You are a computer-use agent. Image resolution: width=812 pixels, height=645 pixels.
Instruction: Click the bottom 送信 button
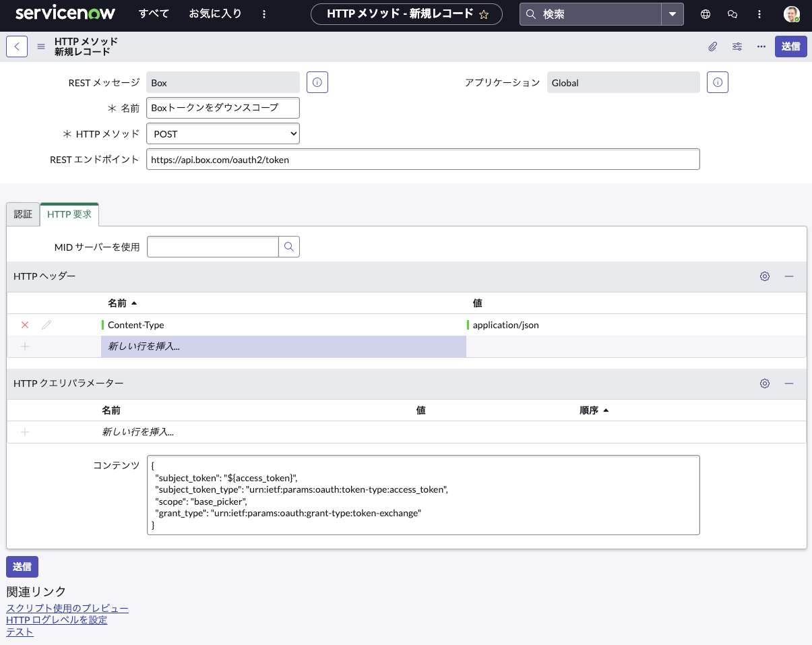coord(22,567)
